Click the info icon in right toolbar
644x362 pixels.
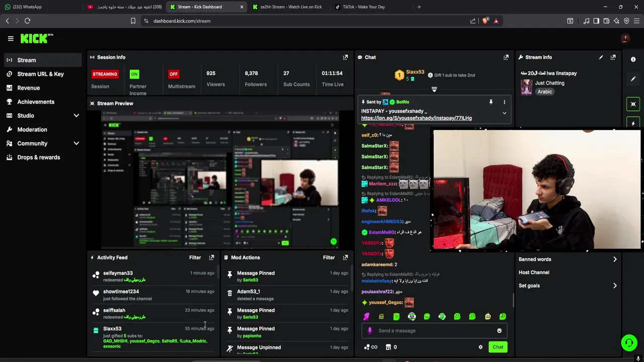pyautogui.click(x=633, y=59)
